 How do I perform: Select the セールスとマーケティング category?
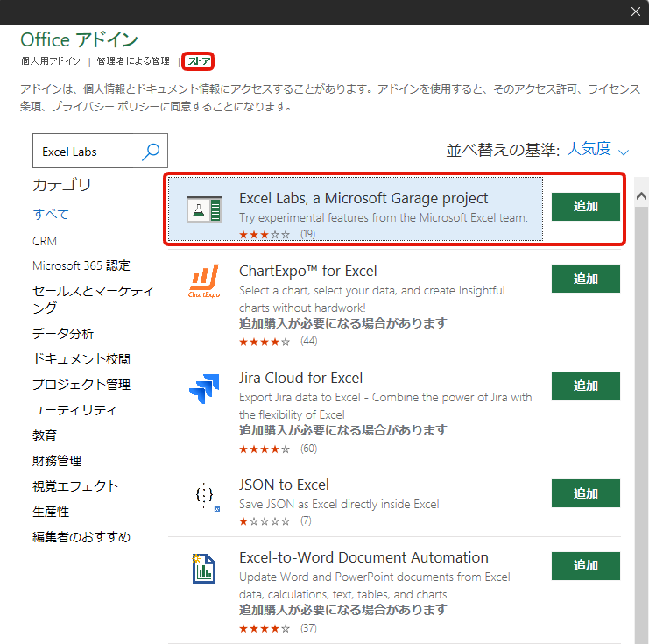pos(93,299)
